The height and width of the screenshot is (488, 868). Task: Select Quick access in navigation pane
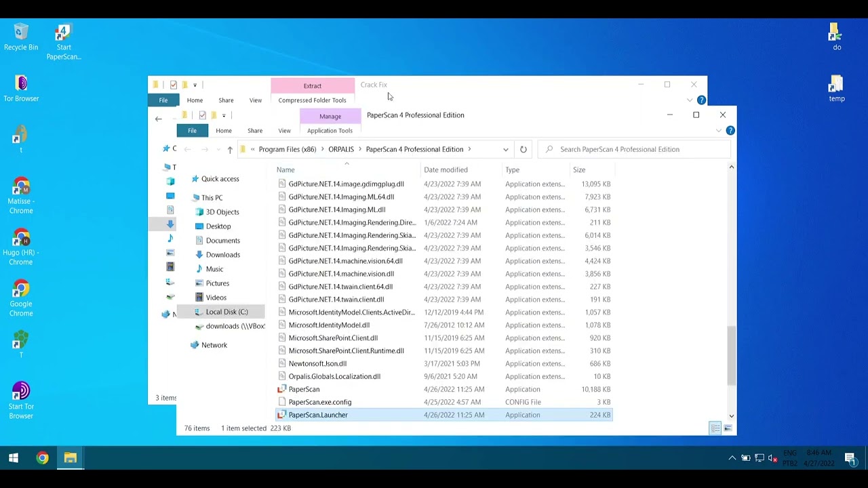click(x=220, y=179)
